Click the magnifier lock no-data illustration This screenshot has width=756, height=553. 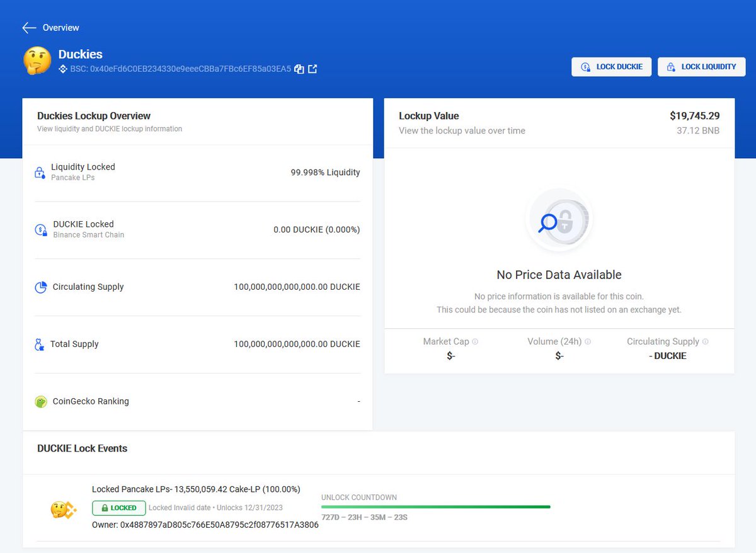click(559, 220)
